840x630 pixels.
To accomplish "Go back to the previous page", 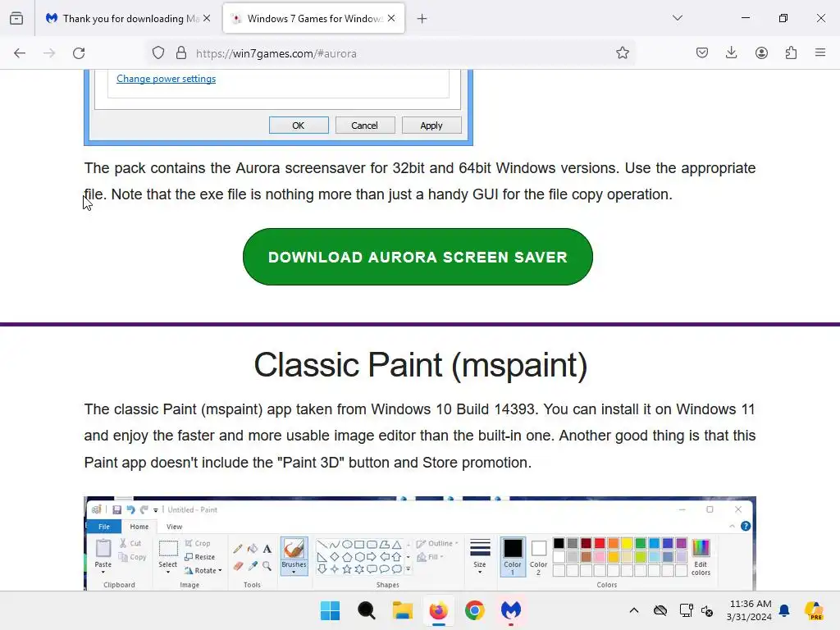I will tap(20, 53).
